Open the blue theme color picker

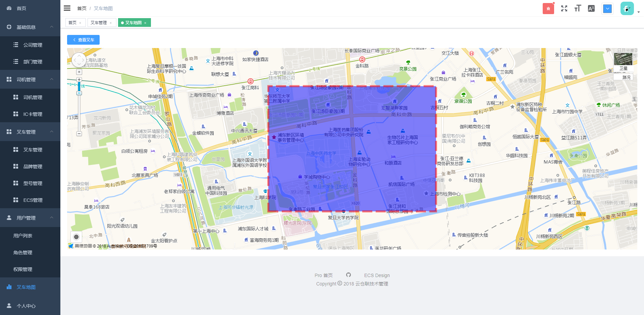[607, 9]
